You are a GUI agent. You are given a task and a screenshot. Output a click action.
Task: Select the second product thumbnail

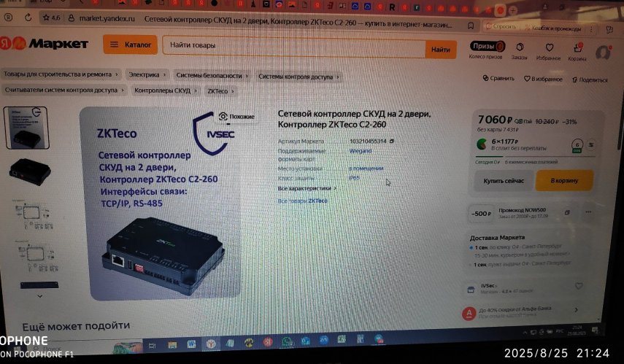(x=30, y=172)
